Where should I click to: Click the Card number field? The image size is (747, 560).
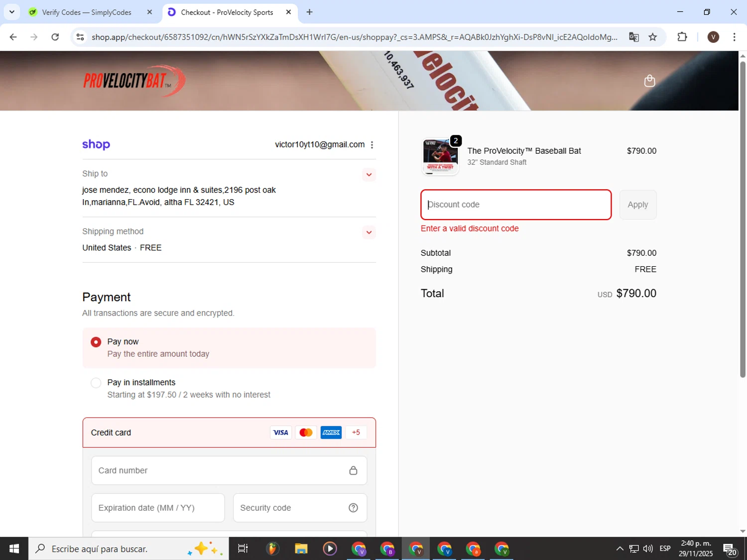coord(229,470)
